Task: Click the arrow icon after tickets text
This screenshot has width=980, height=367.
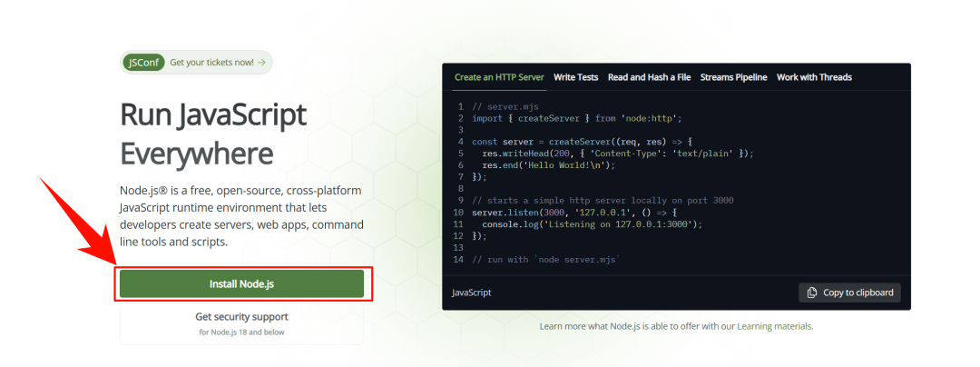Action: pos(261,63)
